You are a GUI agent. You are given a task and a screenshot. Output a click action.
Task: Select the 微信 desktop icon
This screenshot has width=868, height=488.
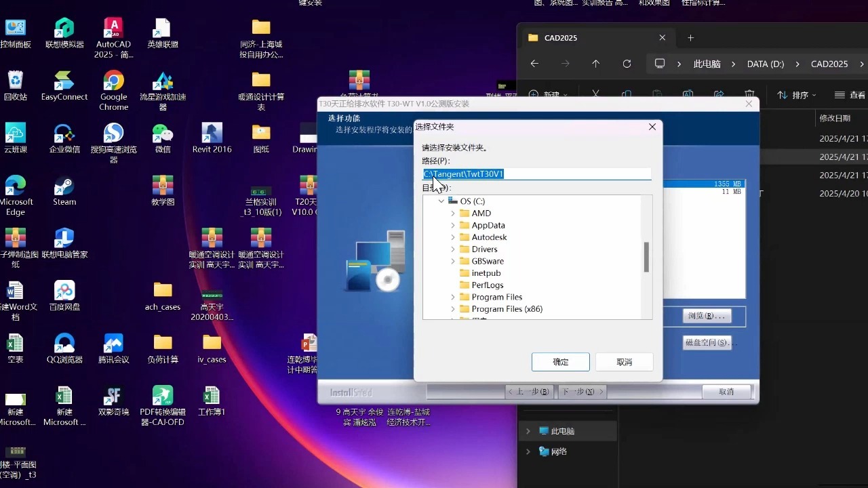pyautogui.click(x=163, y=138)
